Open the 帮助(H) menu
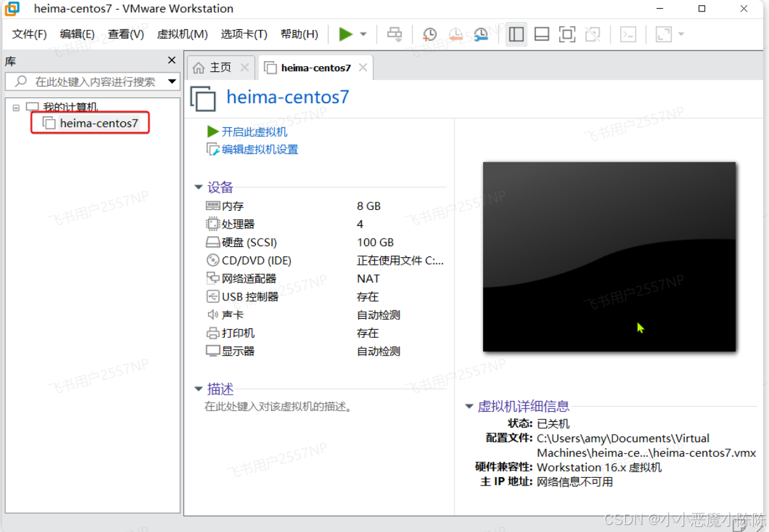The image size is (769, 532). [299, 34]
